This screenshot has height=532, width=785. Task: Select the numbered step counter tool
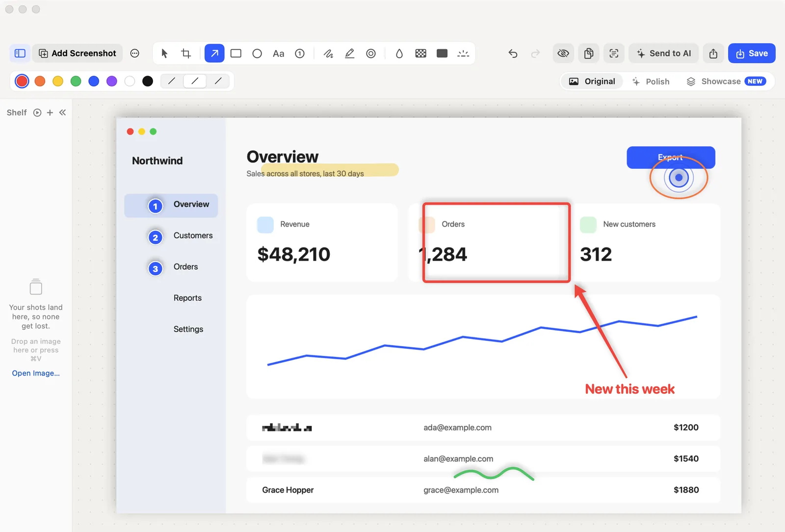click(300, 53)
